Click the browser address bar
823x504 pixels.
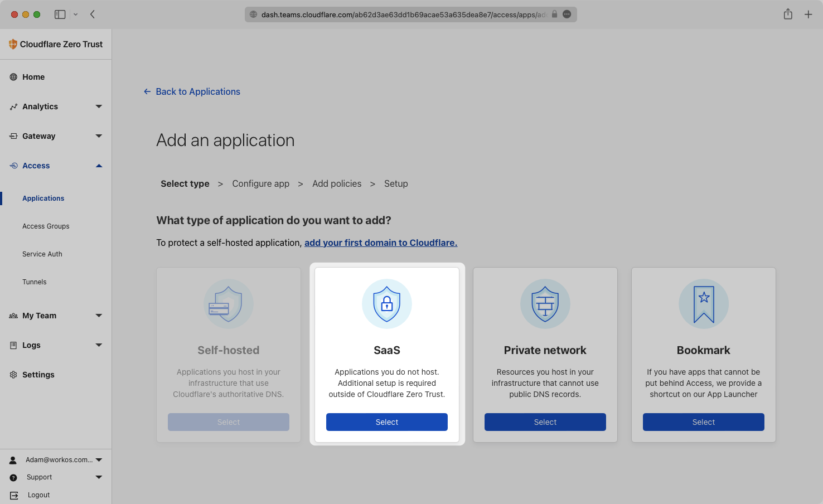click(410, 14)
